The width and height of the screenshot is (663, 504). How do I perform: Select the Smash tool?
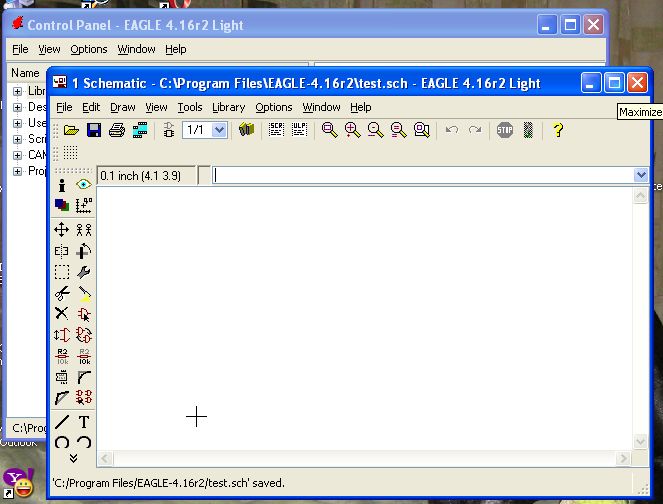coord(62,377)
